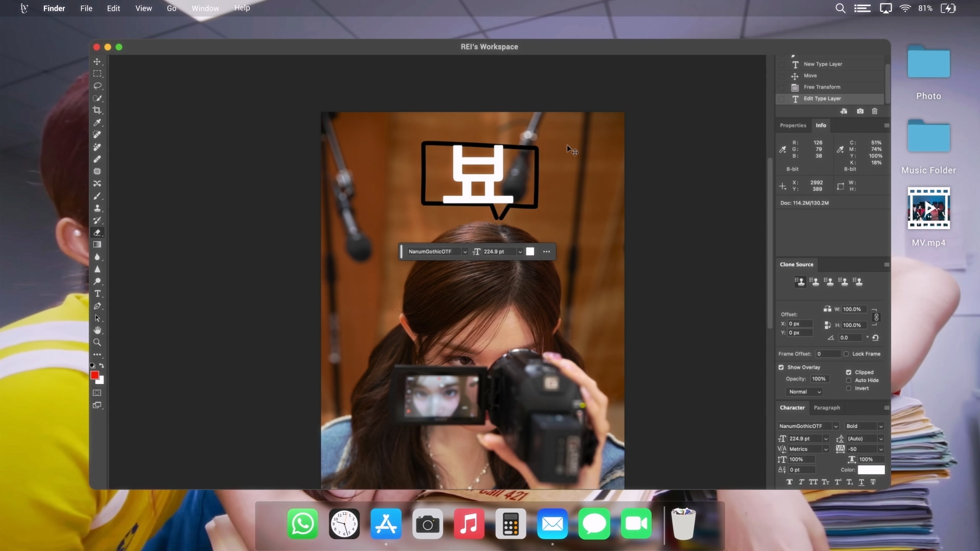Select third clone source stamp

click(x=829, y=282)
